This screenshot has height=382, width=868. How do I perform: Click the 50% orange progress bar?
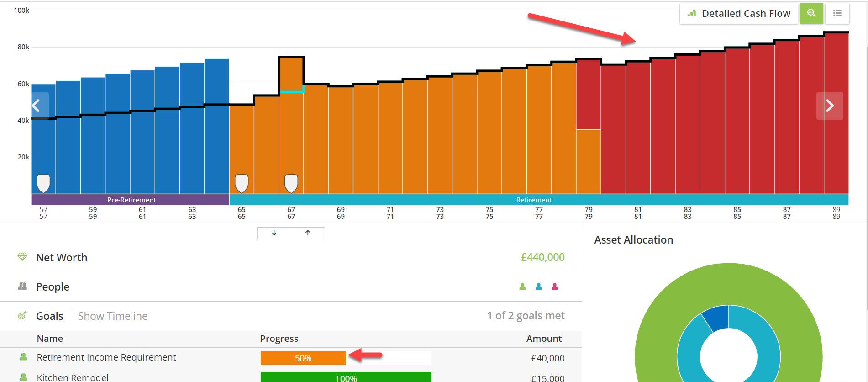click(x=303, y=358)
